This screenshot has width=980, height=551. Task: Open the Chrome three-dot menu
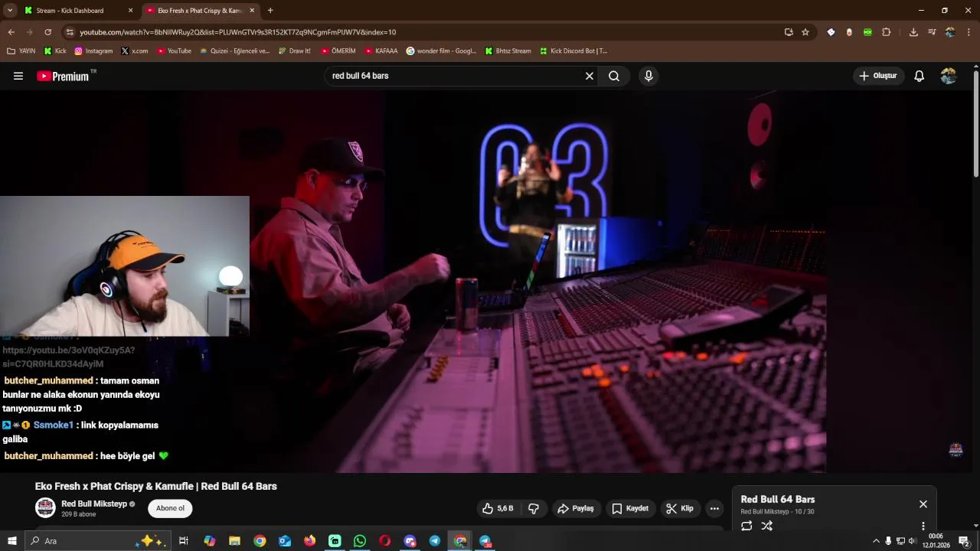(969, 32)
